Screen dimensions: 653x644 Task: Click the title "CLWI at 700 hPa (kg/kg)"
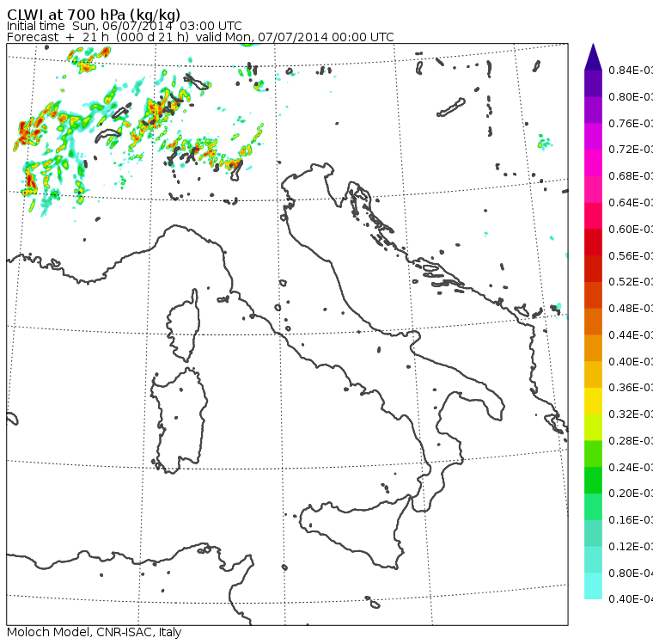tap(94, 15)
